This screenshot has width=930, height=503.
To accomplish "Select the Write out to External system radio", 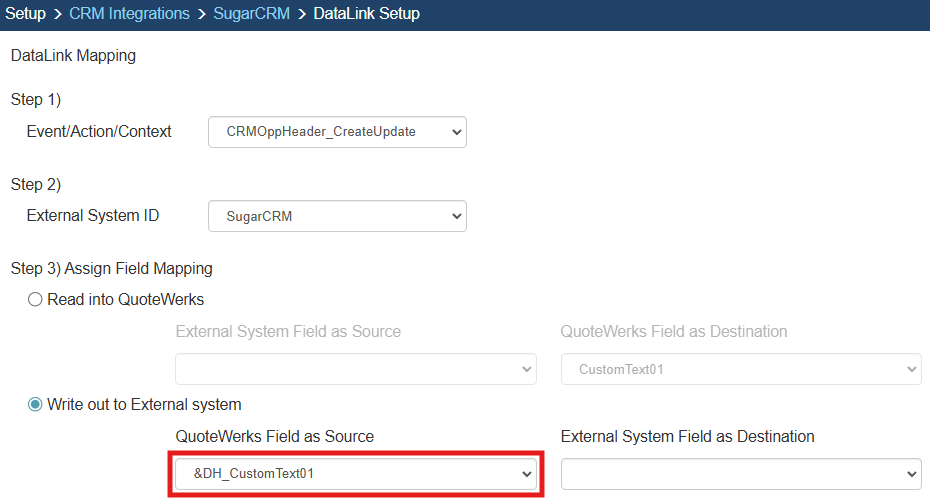I will [36, 405].
